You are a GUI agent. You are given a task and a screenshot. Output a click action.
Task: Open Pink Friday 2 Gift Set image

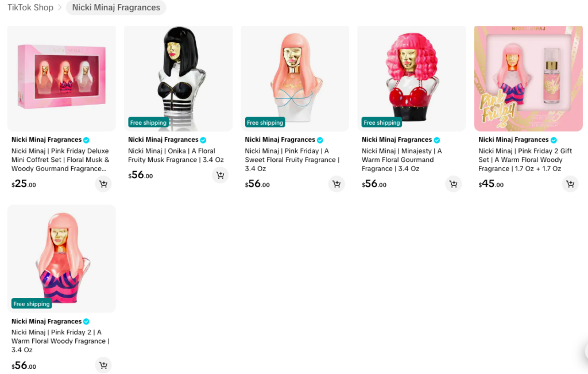click(528, 78)
